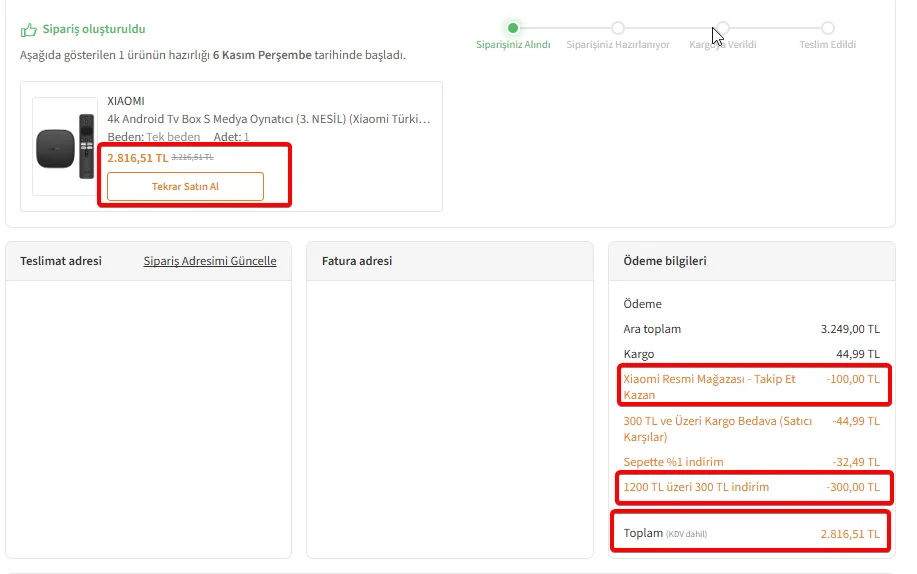This screenshot has width=917, height=574.
Task: Click the -44,99 TL shipping discount amount
Action: point(856,421)
